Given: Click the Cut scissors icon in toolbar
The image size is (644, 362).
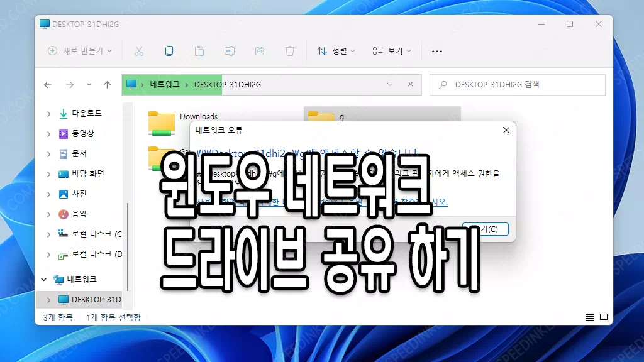Looking at the screenshot, I should 139,51.
